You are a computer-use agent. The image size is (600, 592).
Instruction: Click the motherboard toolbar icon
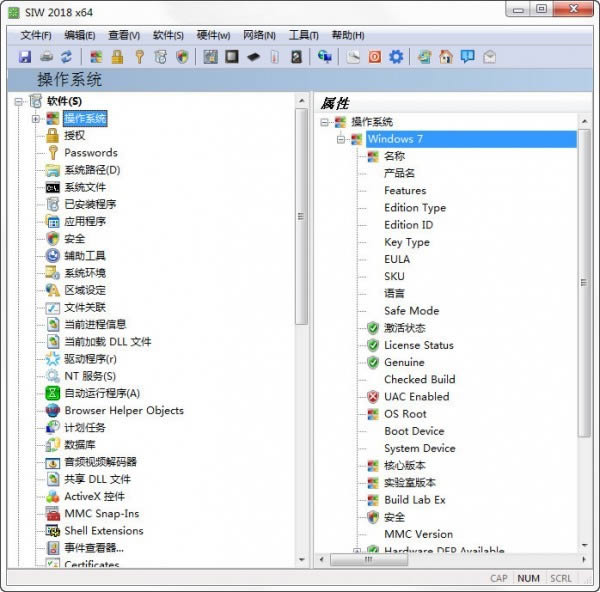point(210,57)
